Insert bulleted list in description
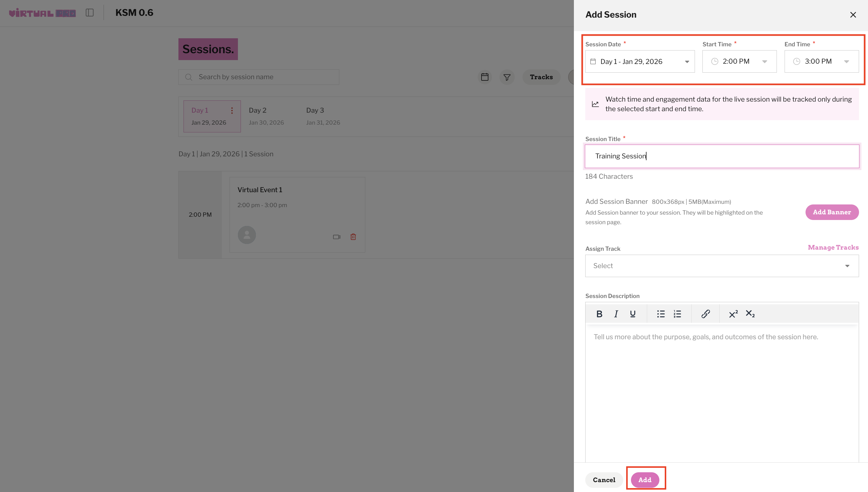Viewport: 868px width, 492px height. 661,314
